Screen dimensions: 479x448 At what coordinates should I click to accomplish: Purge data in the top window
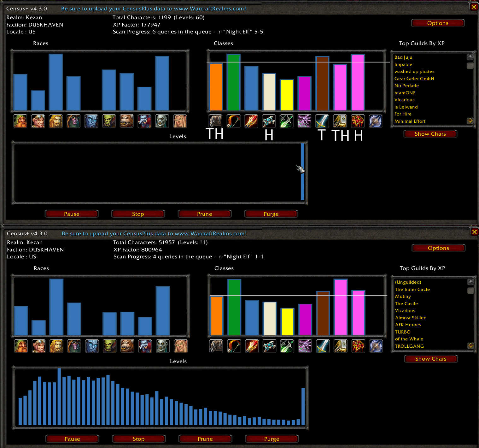271,214
